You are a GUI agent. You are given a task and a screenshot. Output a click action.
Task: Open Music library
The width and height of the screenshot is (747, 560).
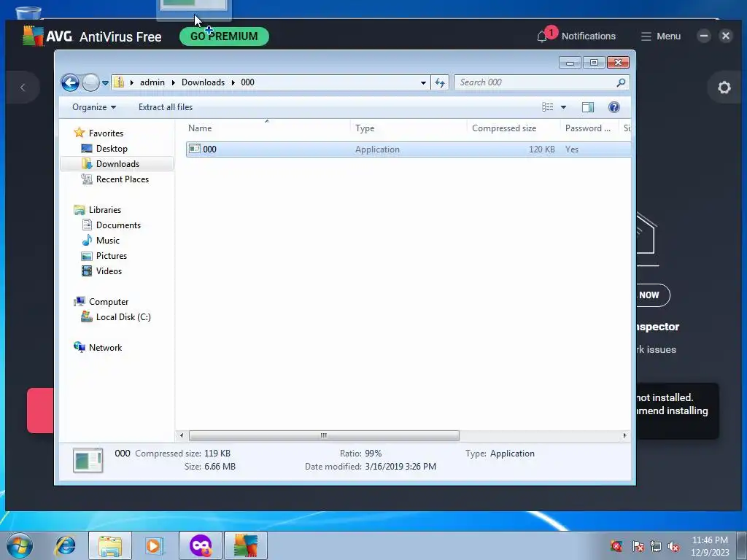[108, 241]
